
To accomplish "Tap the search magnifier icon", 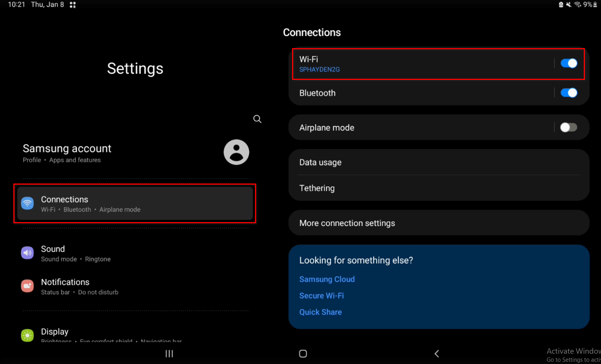I will [x=257, y=119].
